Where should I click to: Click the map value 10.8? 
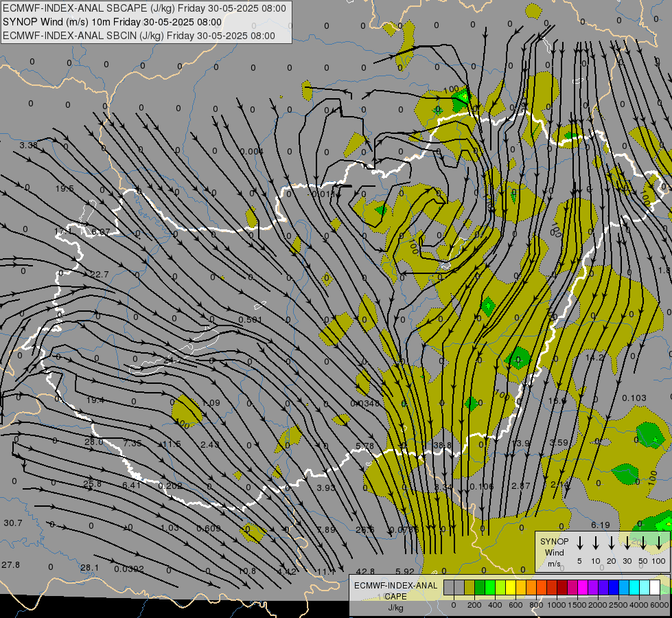tap(247, 571)
